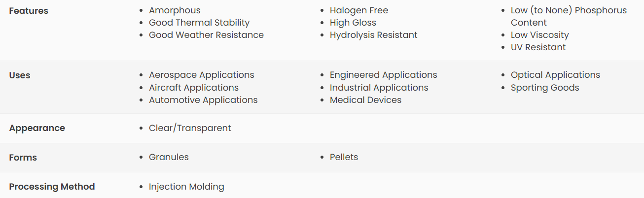644x198 pixels.
Task: Click the Amorphous feature item
Action: (x=175, y=10)
